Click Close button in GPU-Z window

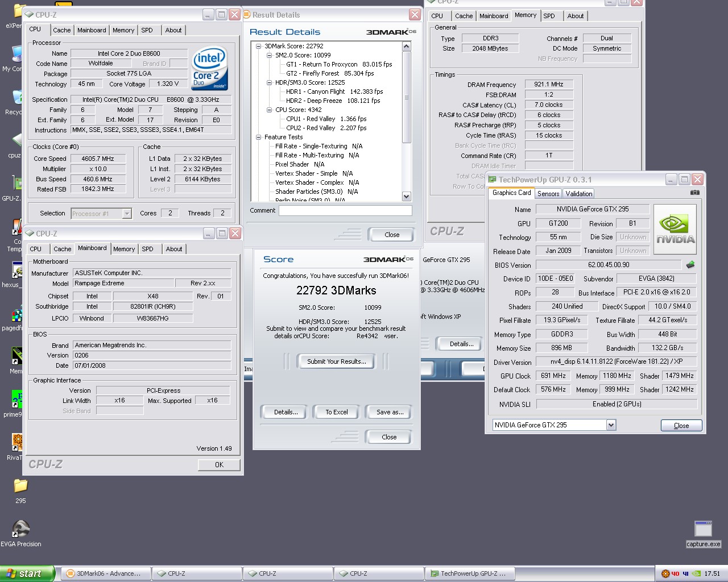coord(681,426)
